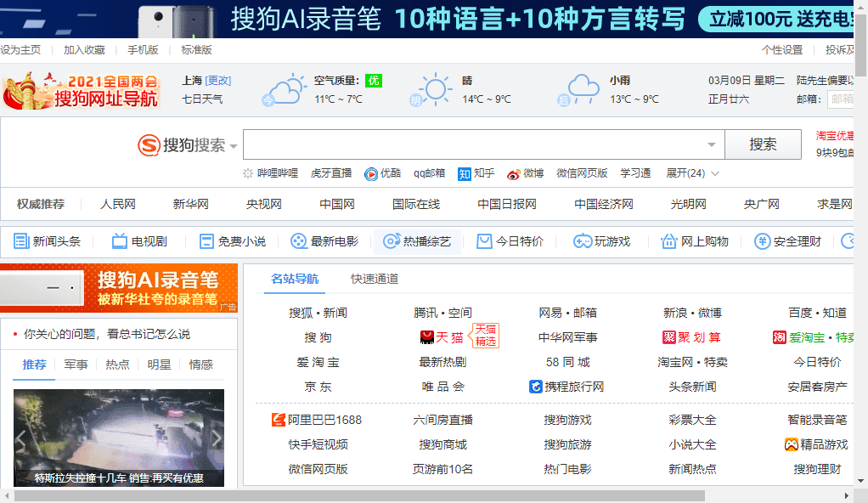868x503 pixels.
Task: Open the 加入收藏 link
Action: tap(84, 50)
